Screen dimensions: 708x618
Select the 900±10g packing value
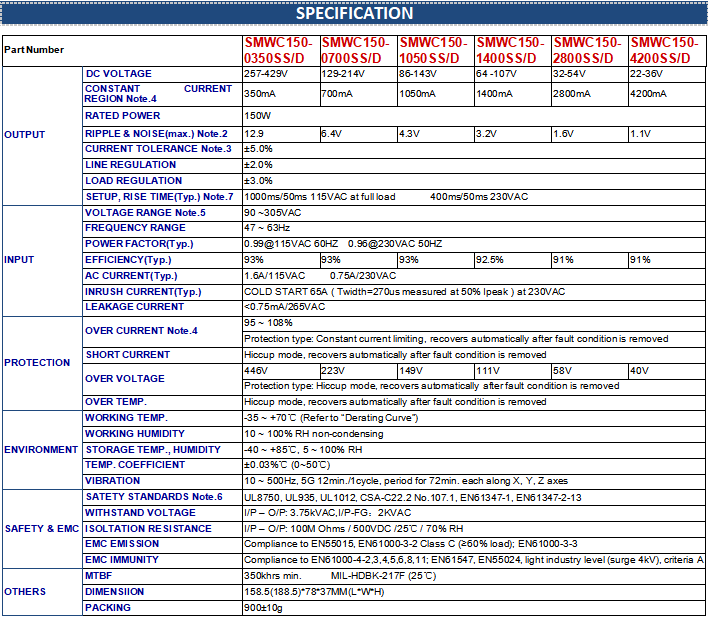click(264, 607)
